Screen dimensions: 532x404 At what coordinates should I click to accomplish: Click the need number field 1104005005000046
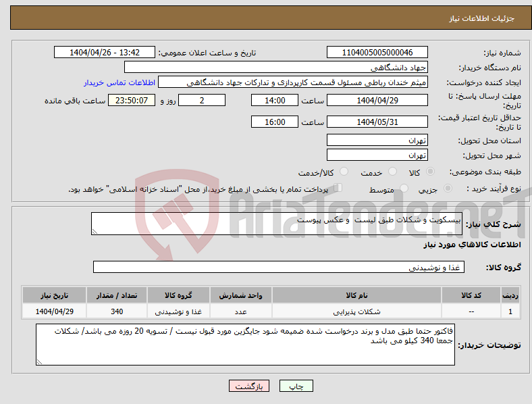coord(377,52)
